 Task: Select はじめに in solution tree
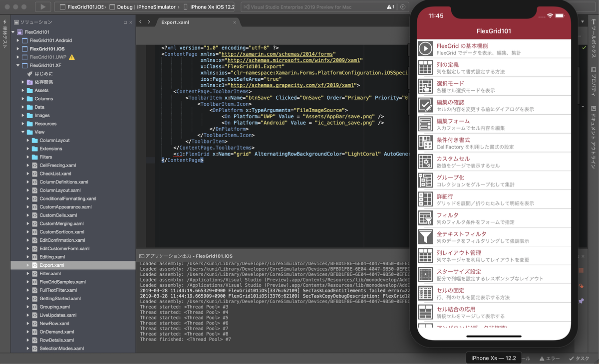click(x=44, y=74)
